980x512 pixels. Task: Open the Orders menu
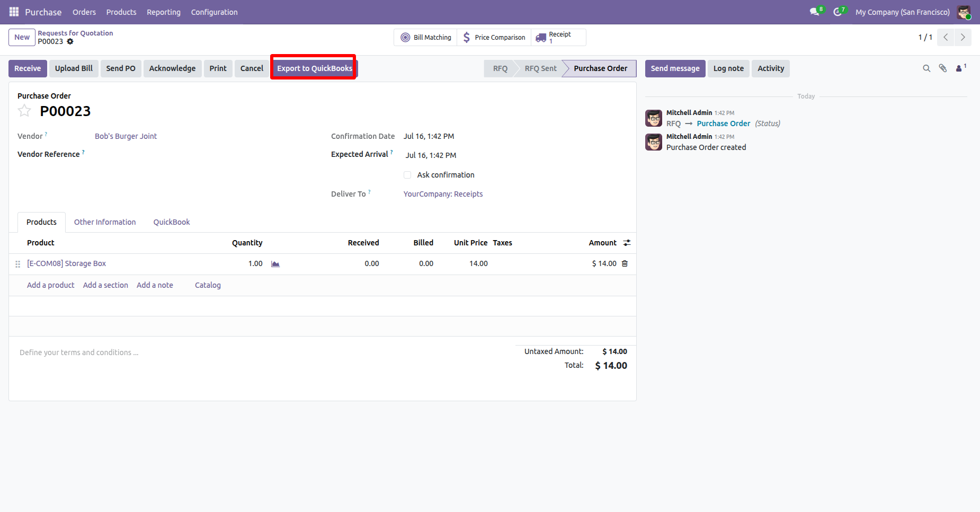click(84, 12)
